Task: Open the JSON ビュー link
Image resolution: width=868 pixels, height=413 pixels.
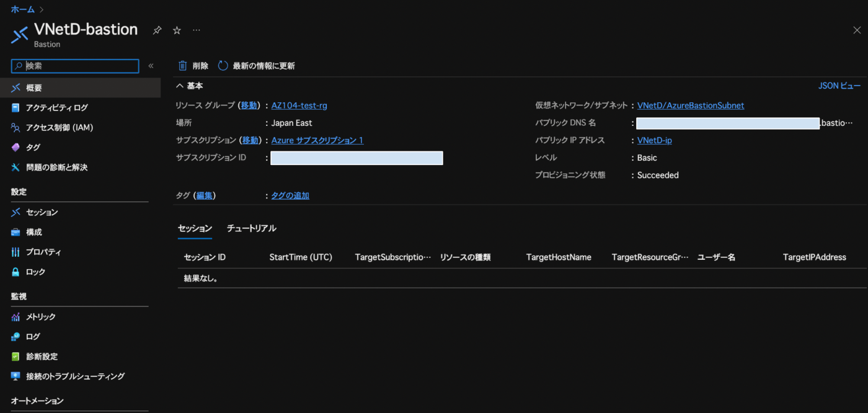Action: point(839,86)
